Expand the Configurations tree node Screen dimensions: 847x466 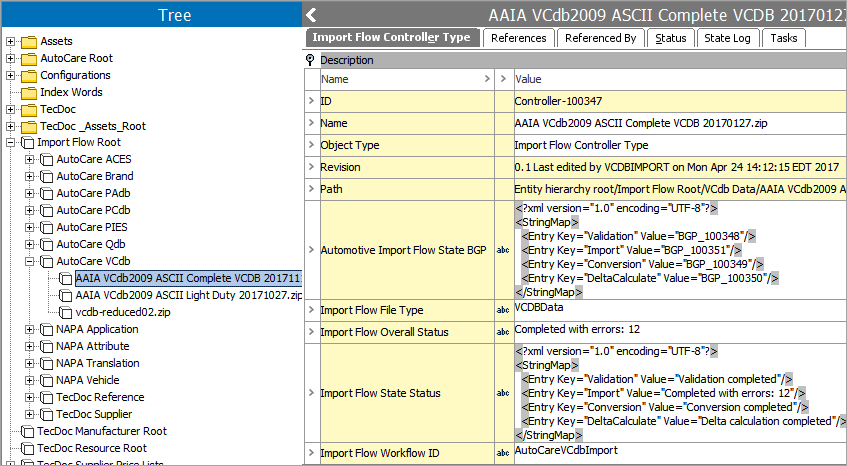click(x=10, y=76)
